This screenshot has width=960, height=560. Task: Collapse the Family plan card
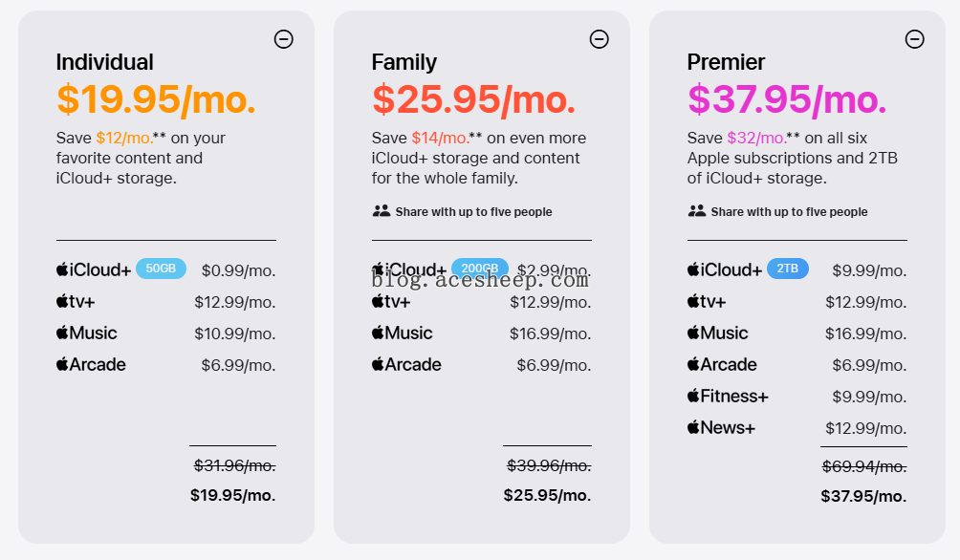[599, 39]
